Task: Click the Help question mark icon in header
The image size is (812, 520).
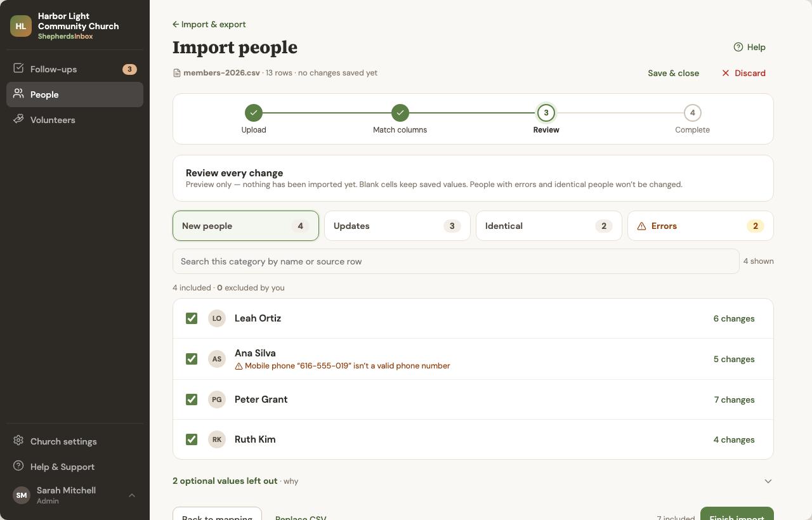Action: click(x=738, y=47)
